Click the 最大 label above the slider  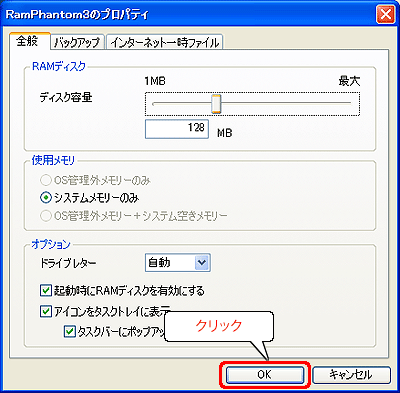(x=349, y=81)
